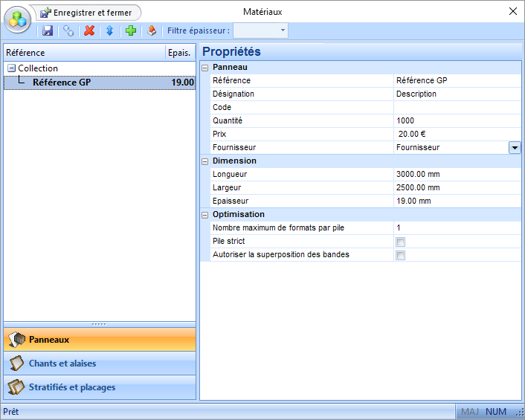The width and height of the screenshot is (525, 420).
Task: Collapse the Collection tree node
Action: [11, 68]
